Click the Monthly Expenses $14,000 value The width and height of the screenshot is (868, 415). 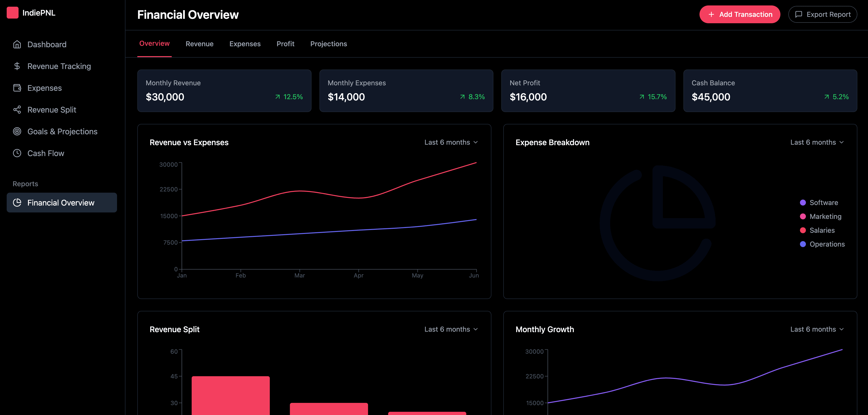click(346, 97)
